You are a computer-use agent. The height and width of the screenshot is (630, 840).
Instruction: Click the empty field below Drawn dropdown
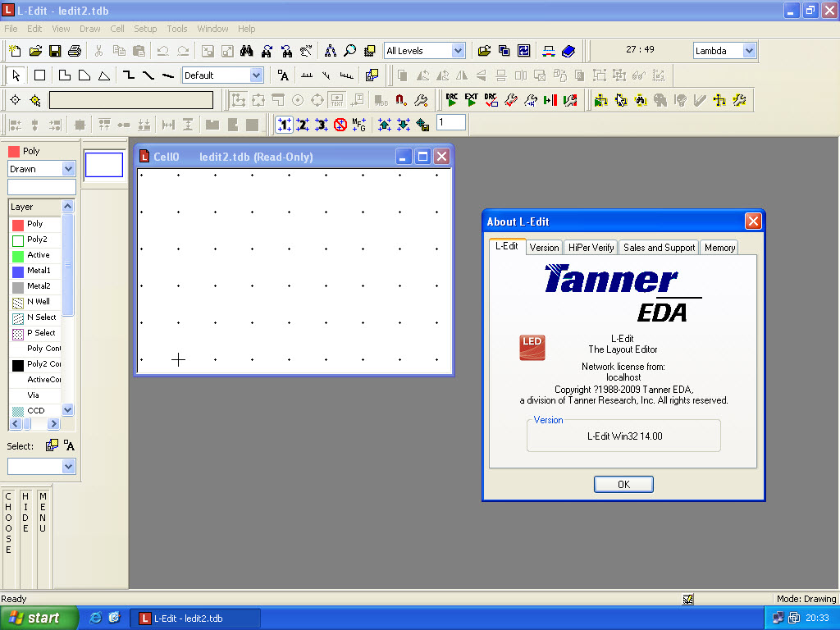click(x=41, y=187)
